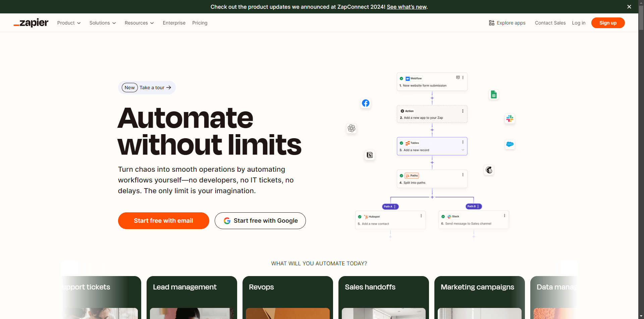Select the Add a new contact step
Viewport: 644px width, 319px height.
point(390,220)
